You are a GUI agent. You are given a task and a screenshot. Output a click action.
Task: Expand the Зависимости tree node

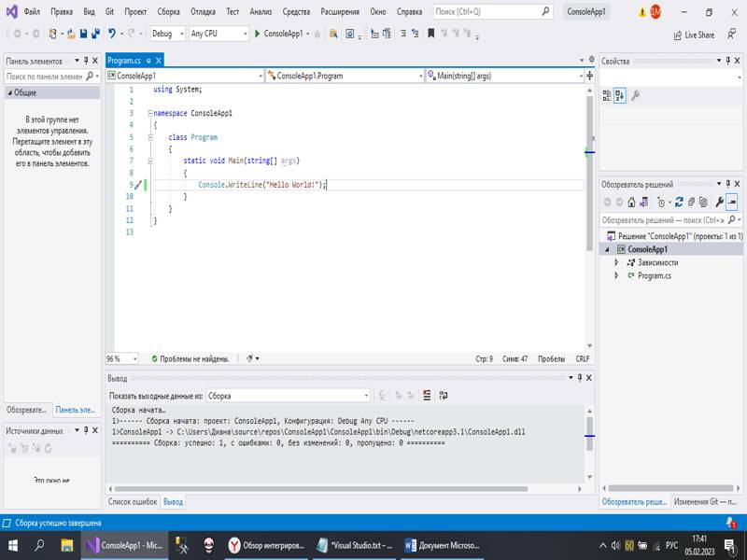616,263
